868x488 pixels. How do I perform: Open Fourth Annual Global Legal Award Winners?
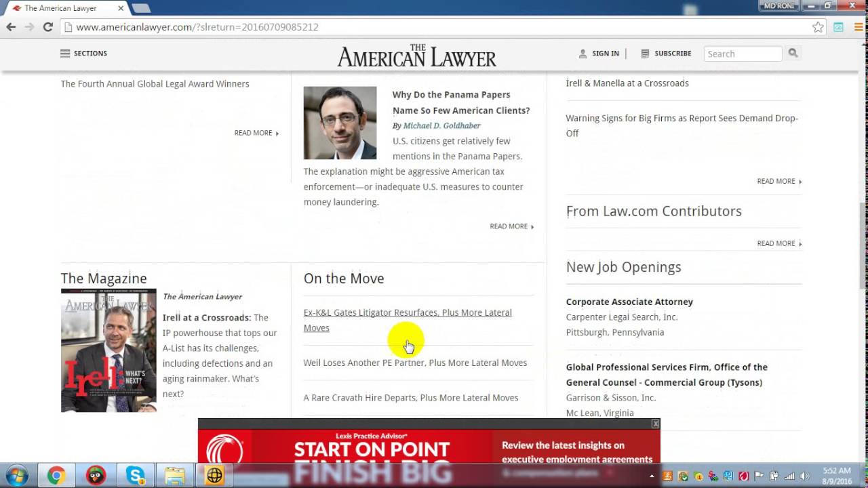pos(155,84)
